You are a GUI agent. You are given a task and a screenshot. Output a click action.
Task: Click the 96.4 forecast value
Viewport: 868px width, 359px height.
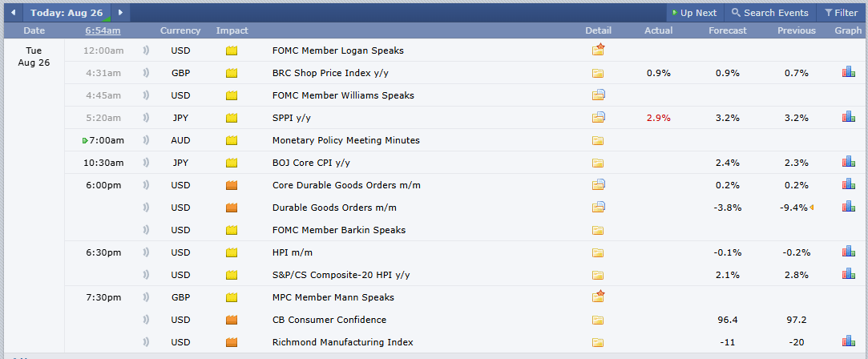728,320
